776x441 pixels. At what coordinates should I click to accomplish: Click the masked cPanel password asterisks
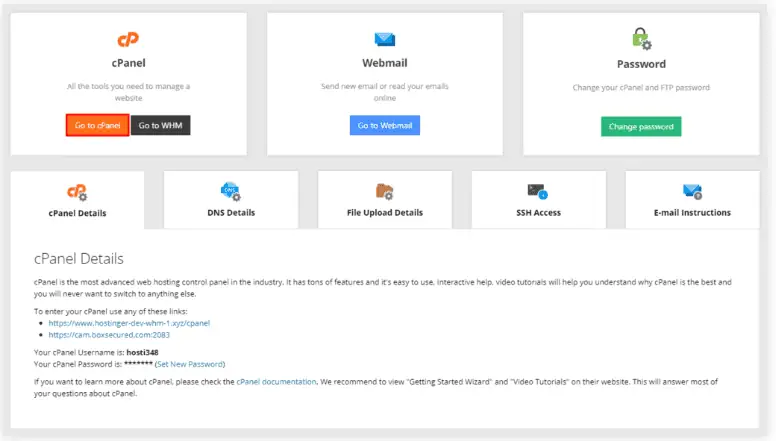click(138, 363)
